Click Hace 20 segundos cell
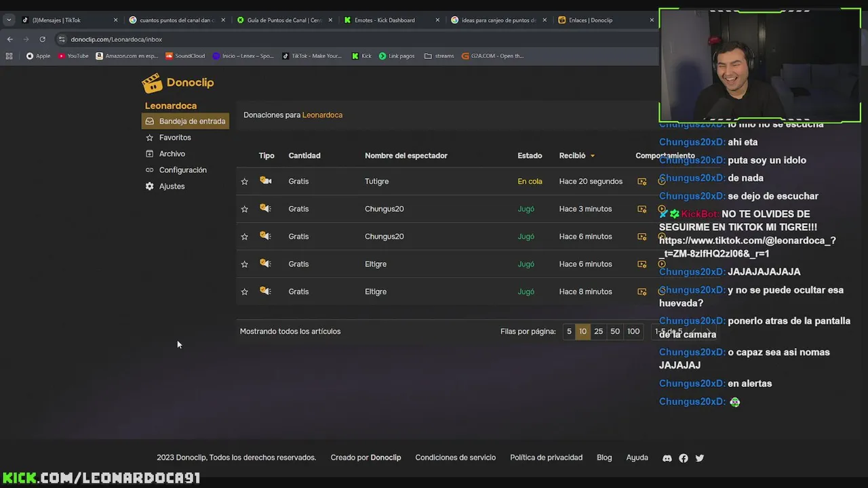Screen dimensions: 868x488 (x=591, y=182)
